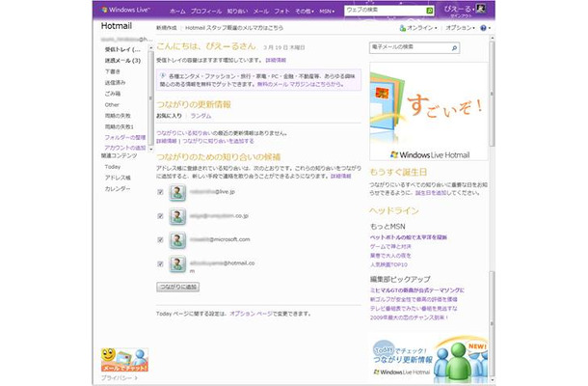Open headline ペットボトルの船で太平洋を縦断

coord(409,237)
